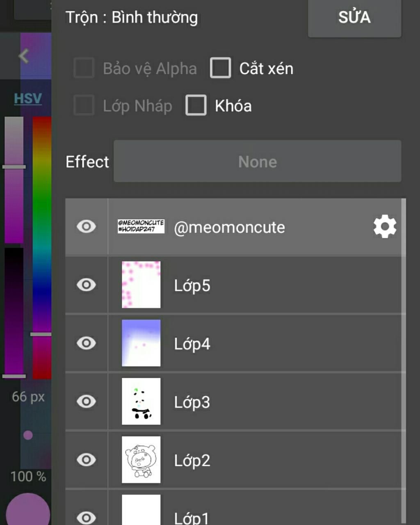This screenshot has width=420, height=525.
Task: Hide the Lớp3 panda layer
Action: pos(86,402)
